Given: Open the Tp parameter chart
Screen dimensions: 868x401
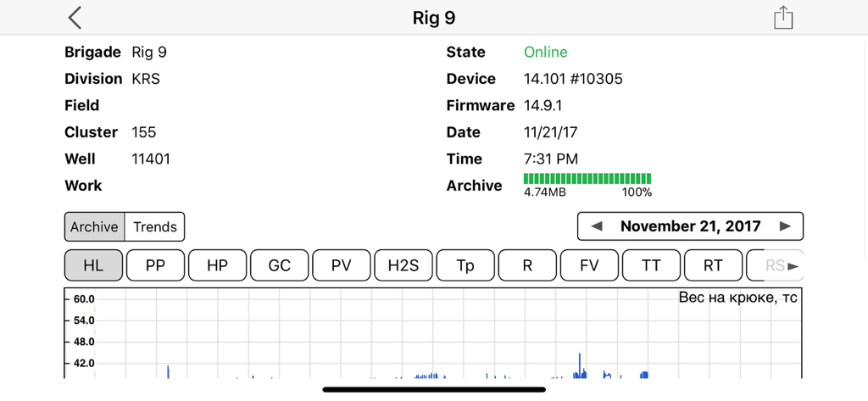Looking at the screenshot, I should pos(465,265).
